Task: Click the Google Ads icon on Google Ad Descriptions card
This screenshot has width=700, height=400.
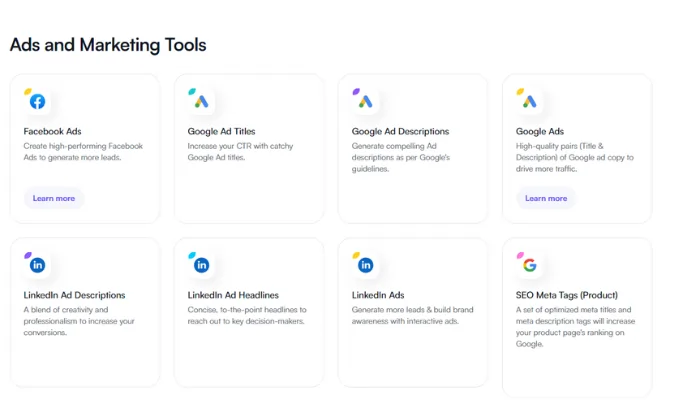Action: click(366, 101)
